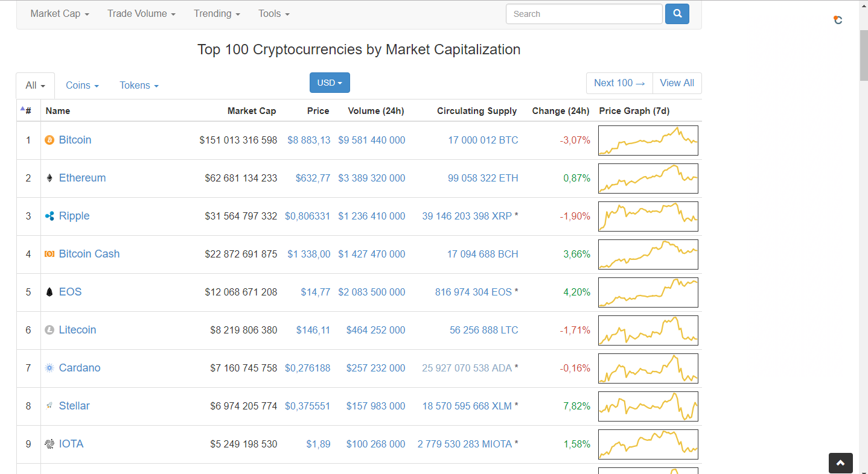Open the Ripple name link
The width and height of the screenshot is (868, 474).
coord(74,216)
